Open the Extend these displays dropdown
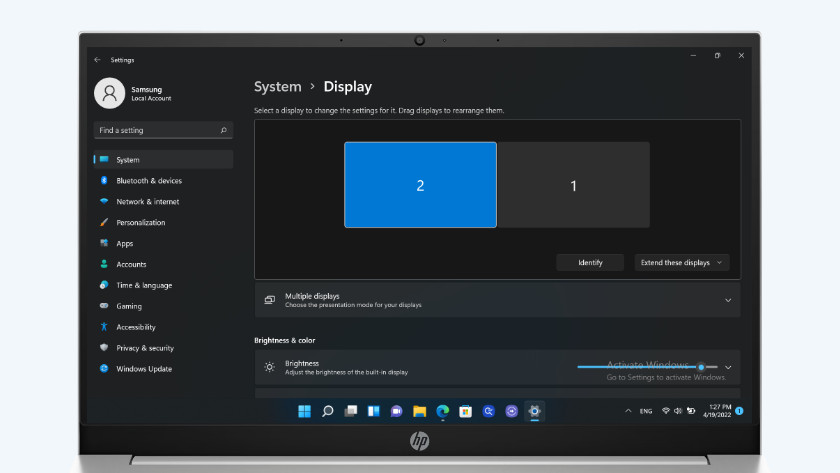The height and width of the screenshot is (473, 840). click(682, 262)
